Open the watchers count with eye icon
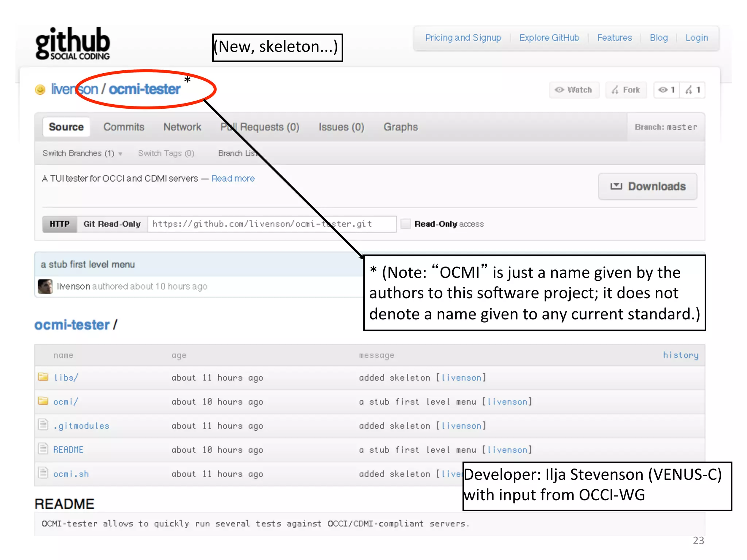Image resolution: width=747 pixels, height=560 pixels. (x=666, y=90)
